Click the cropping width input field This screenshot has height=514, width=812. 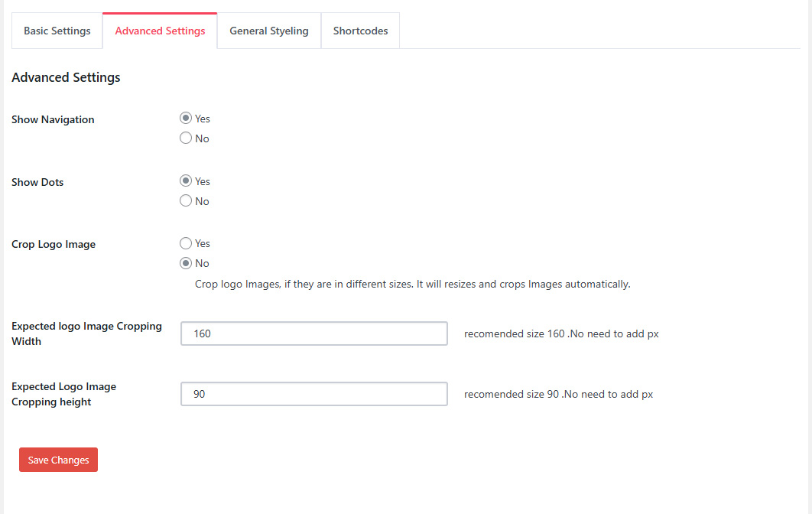pos(313,333)
